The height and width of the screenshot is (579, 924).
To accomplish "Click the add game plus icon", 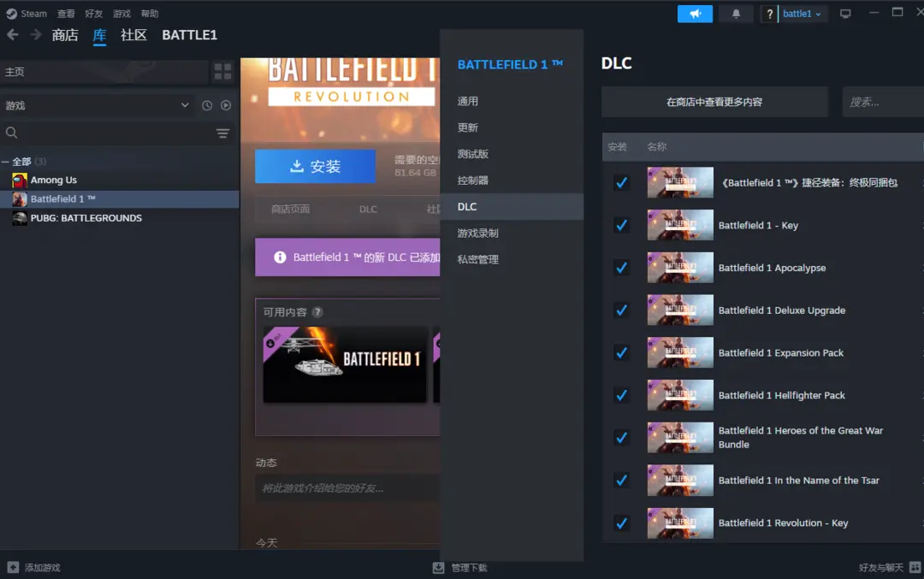I will [13, 567].
